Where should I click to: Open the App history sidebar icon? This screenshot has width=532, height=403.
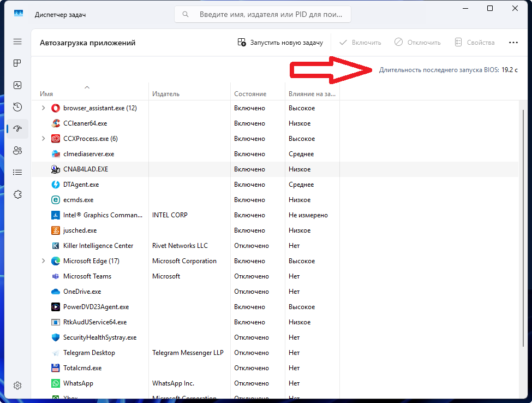tap(17, 107)
